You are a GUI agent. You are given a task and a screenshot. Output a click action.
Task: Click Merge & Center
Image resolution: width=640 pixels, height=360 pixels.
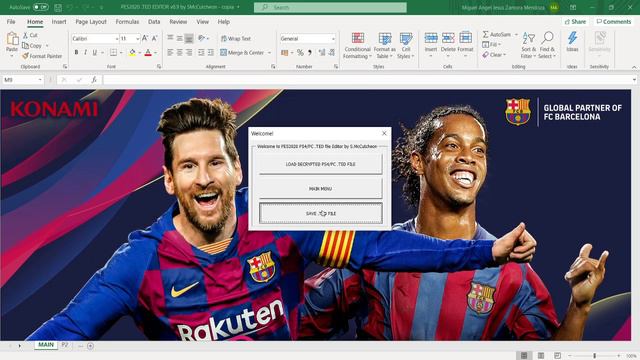[242, 53]
